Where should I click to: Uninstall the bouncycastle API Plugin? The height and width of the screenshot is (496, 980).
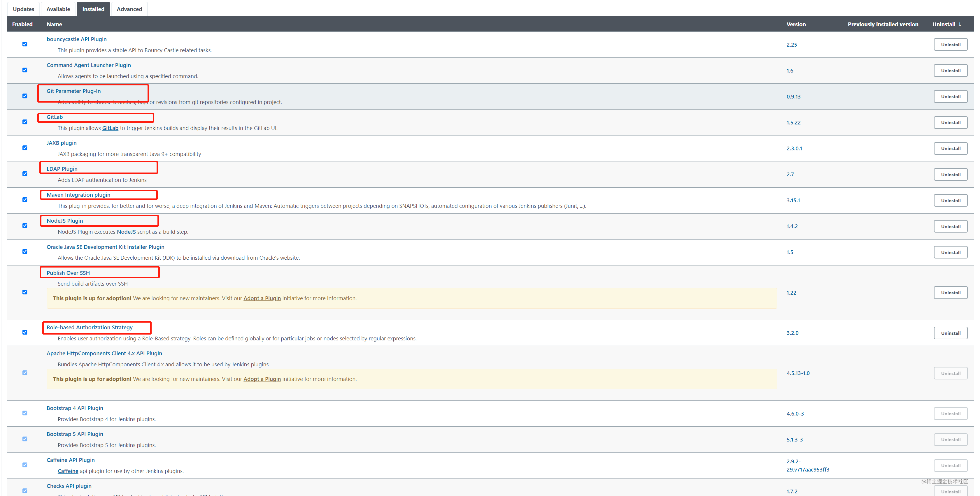950,45
